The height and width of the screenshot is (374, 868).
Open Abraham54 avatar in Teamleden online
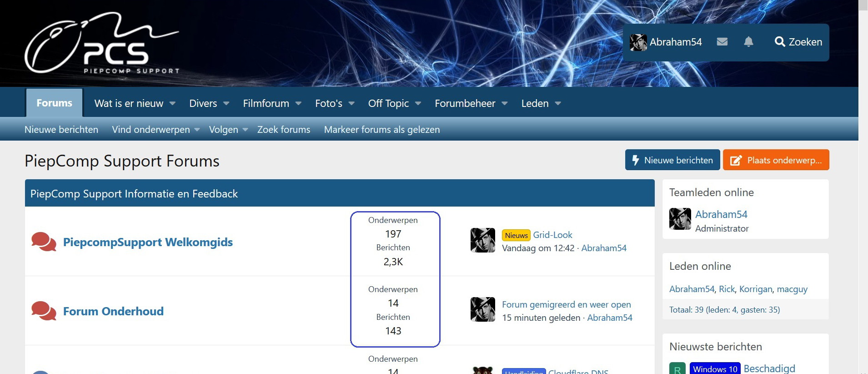pos(680,219)
